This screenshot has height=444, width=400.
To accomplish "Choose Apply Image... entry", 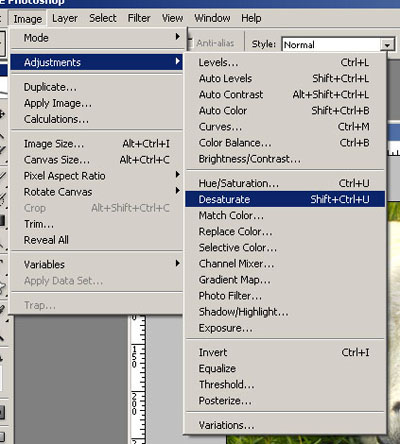I will click(x=97, y=103).
